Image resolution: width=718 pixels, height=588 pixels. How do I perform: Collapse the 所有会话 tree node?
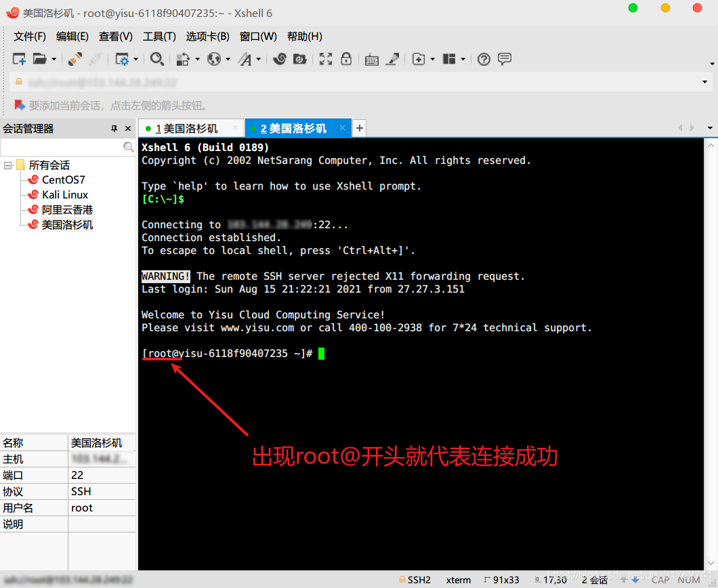coord(7,165)
